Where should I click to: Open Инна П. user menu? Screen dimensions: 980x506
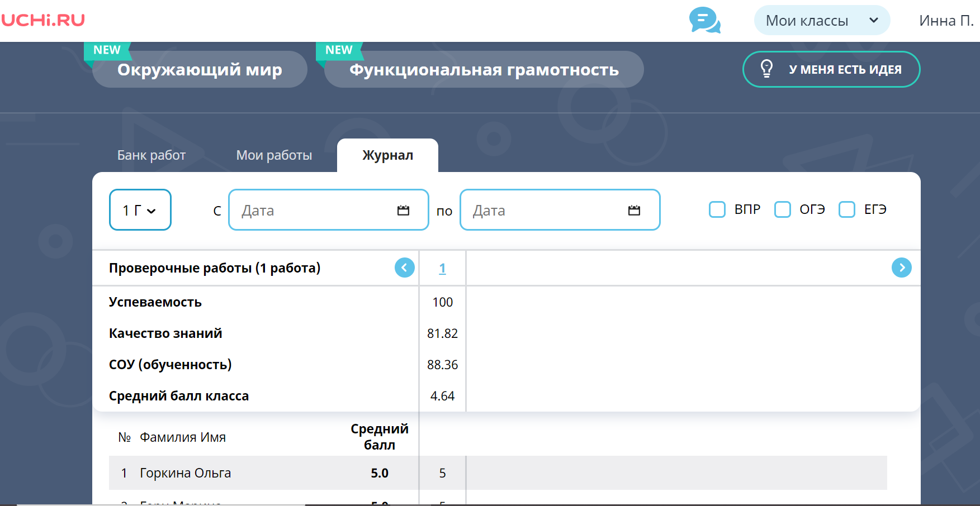pyautogui.click(x=946, y=21)
